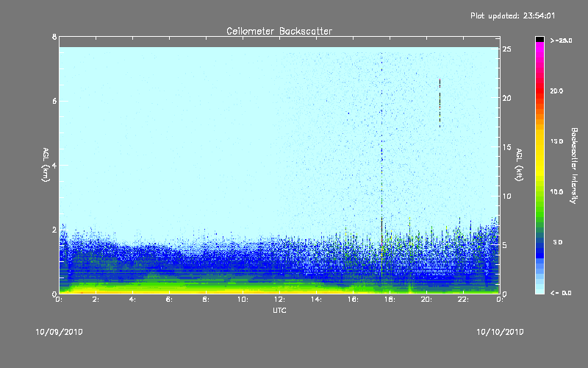Click the "AGL (kft)" right axis label
The image size is (588, 368).
click(520, 165)
